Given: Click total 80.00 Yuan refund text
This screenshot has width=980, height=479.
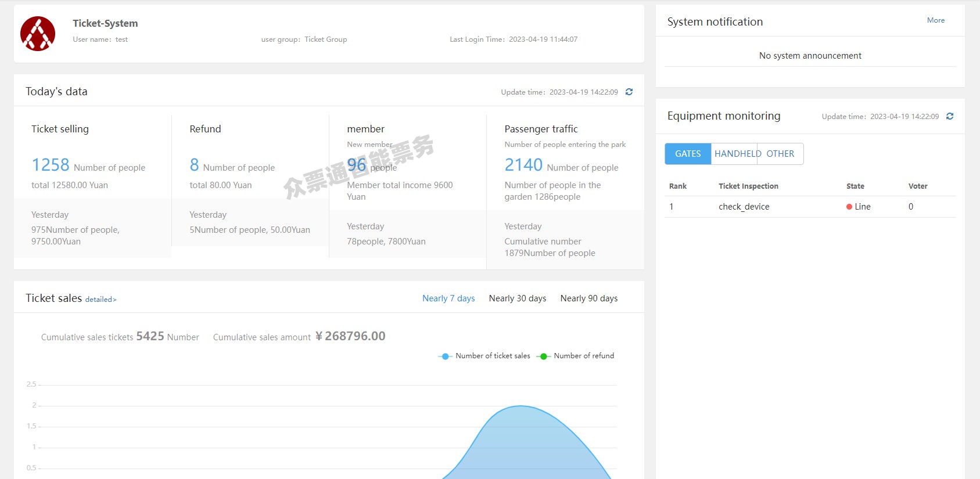Looking at the screenshot, I should 221,185.
